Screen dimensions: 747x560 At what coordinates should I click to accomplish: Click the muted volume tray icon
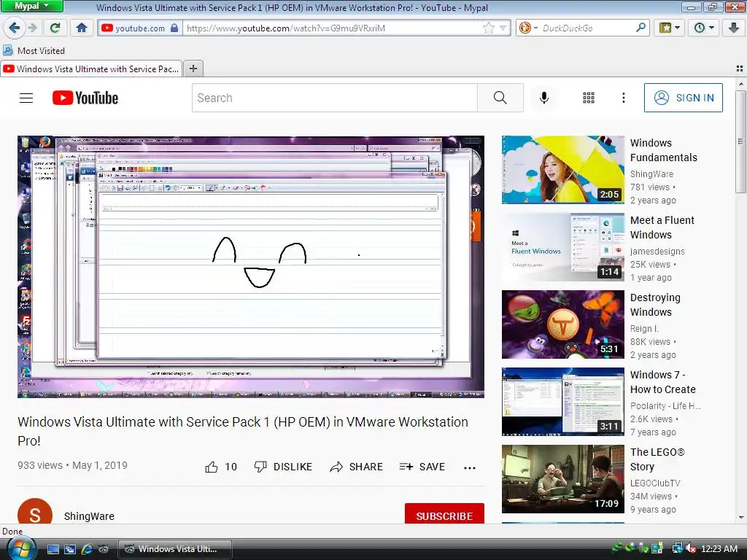pyautogui.click(x=691, y=548)
